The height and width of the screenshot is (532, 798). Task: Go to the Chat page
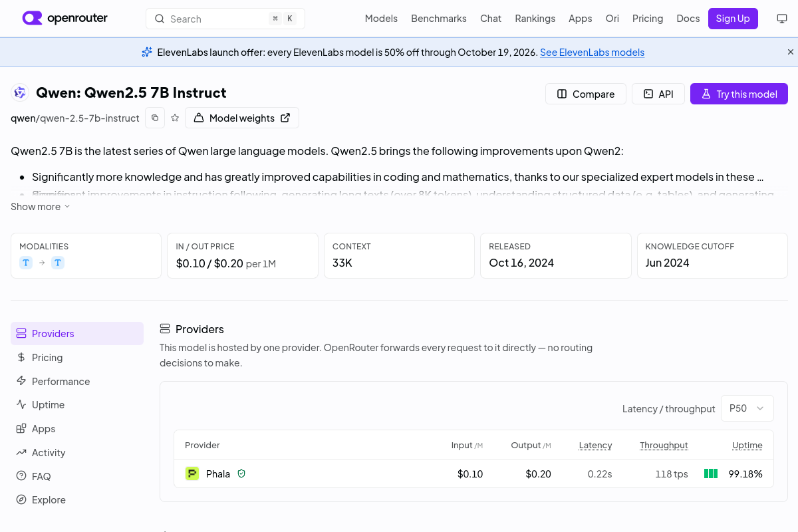click(491, 19)
